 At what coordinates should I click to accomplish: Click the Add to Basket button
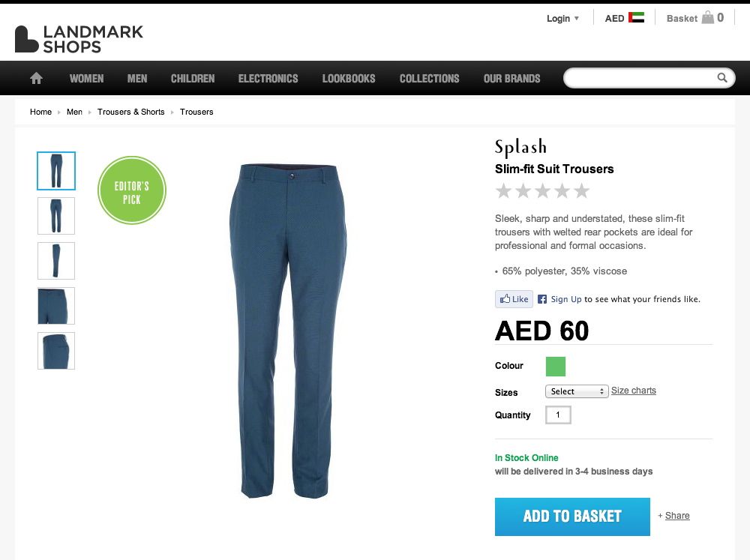point(572,517)
